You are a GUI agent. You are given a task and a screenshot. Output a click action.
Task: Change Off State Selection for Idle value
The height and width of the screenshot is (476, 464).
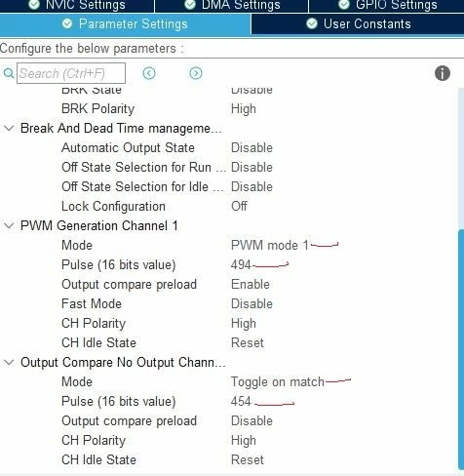coord(251,186)
